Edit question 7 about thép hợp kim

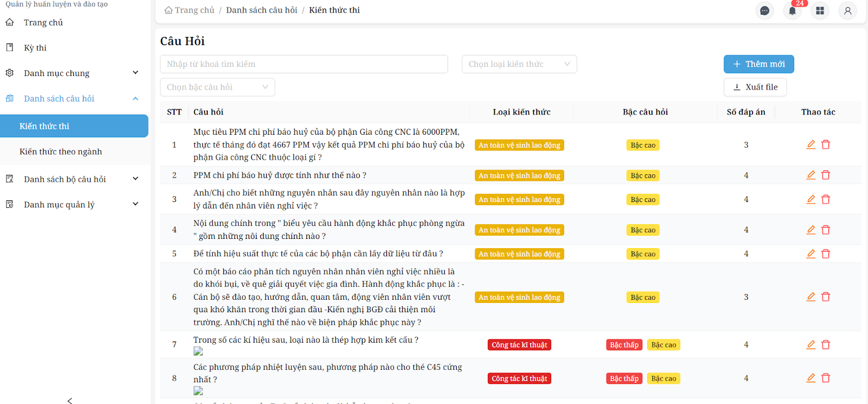[810, 345]
